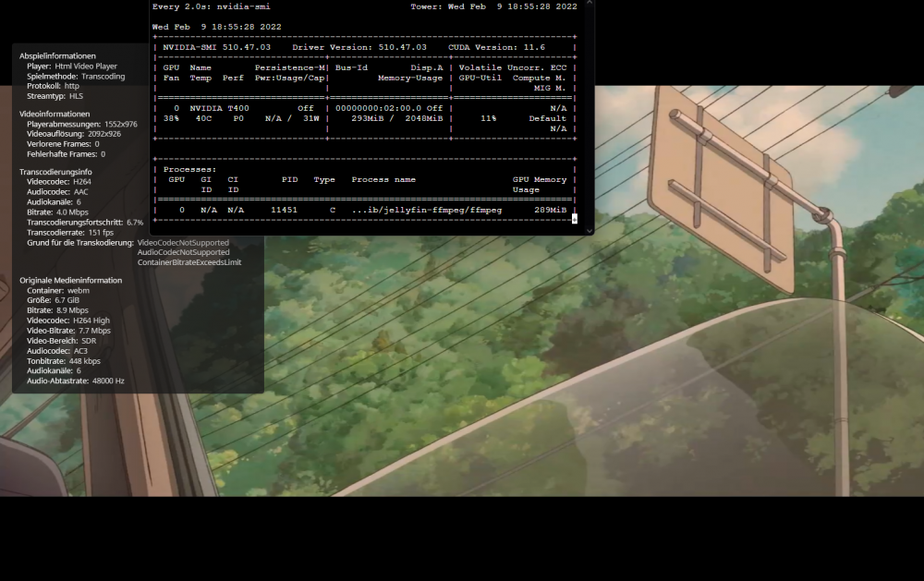Click the 'Videoinformationen' heading
The height and width of the screenshot is (581, 924).
point(55,114)
